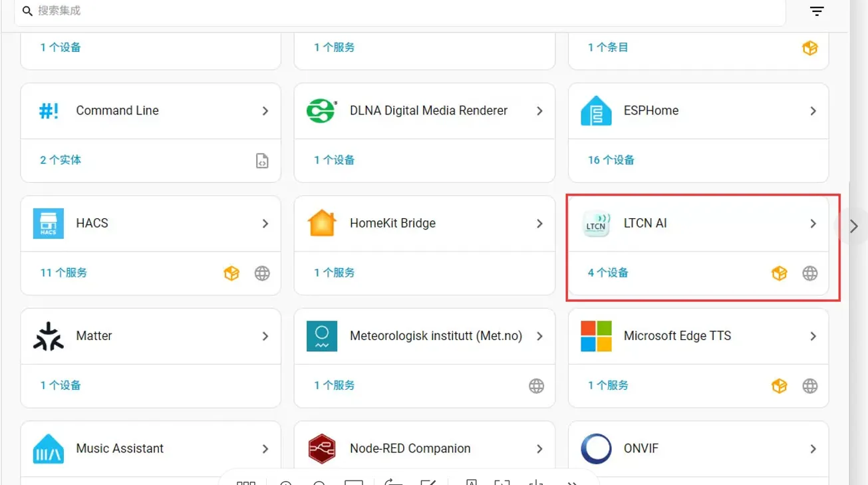
Task: Expand the ONVIF card chevron
Action: point(813,449)
